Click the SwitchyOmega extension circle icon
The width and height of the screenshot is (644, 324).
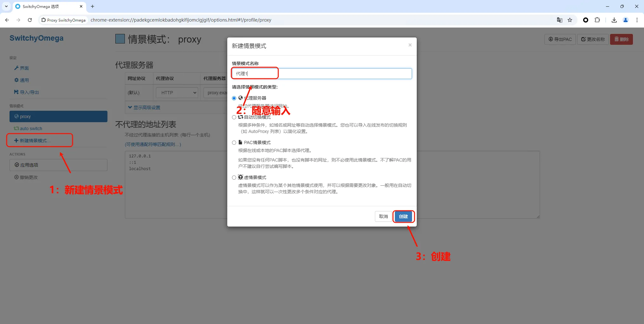(x=586, y=20)
